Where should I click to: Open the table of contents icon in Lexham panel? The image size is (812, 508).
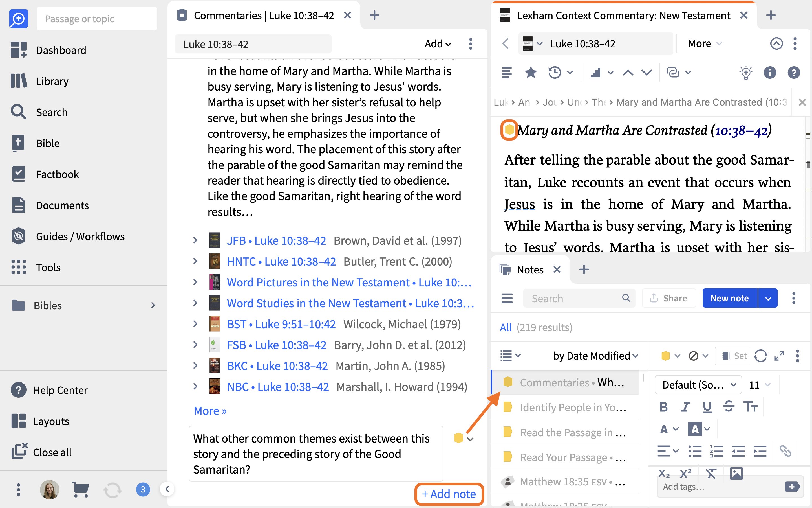[x=507, y=72]
